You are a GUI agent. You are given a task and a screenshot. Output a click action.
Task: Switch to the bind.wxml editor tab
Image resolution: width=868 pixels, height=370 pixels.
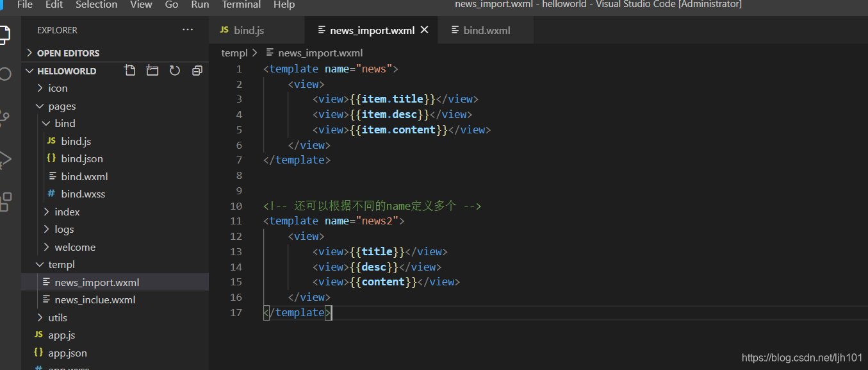486,30
